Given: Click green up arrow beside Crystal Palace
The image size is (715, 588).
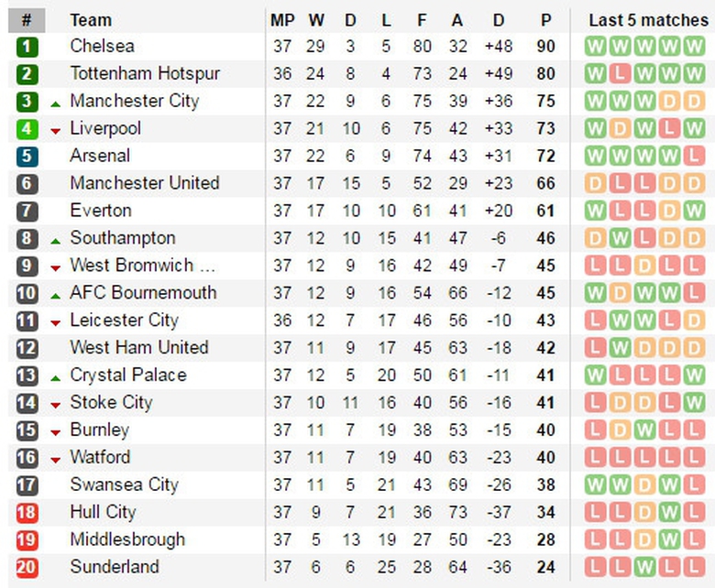Looking at the screenshot, I should pos(56,378).
